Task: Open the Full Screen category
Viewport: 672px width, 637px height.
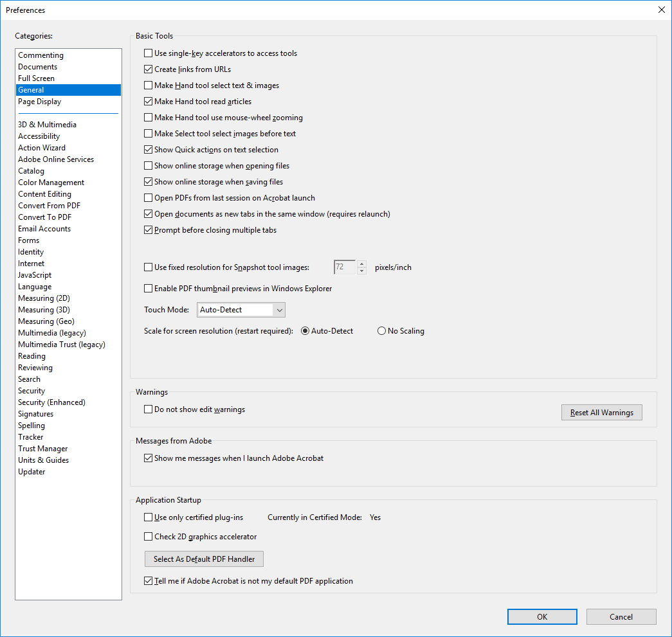Action: pyautogui.click(x=69, y=78)
